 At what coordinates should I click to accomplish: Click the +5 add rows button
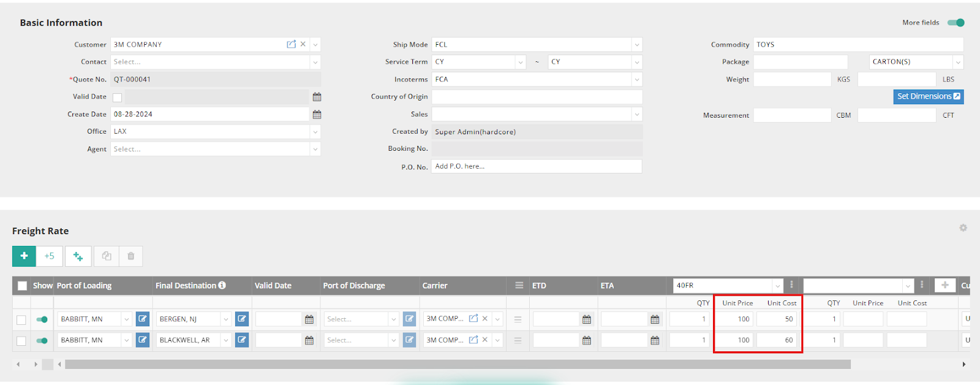pos(50,256)
